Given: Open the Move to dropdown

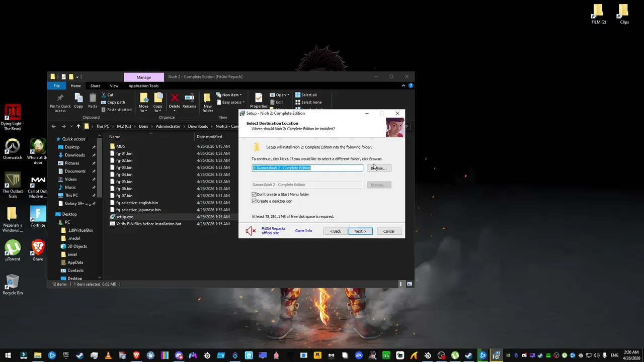Looking at the screenshot, I should click(143, 108).
